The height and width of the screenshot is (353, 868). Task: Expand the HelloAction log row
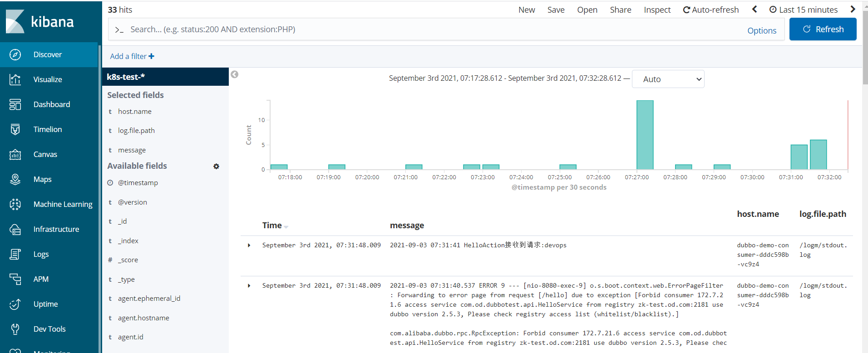[249, 245]
